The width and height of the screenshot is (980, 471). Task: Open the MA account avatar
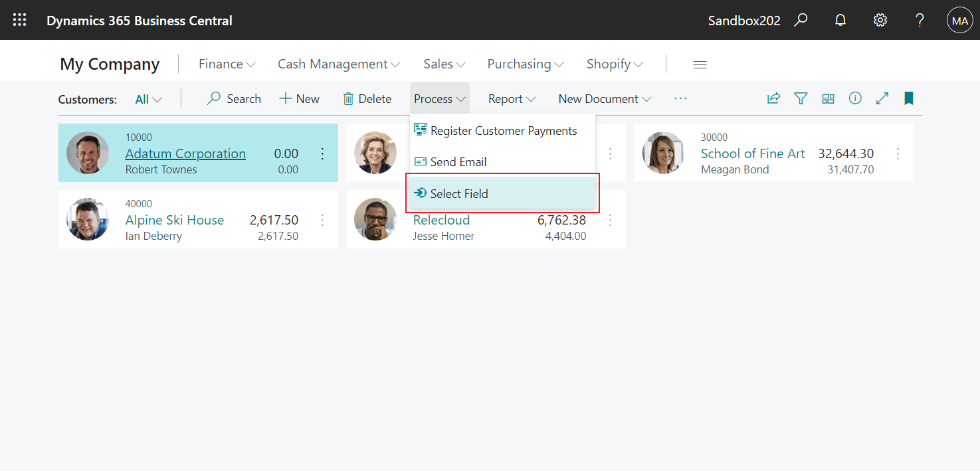tap(959, 20)
